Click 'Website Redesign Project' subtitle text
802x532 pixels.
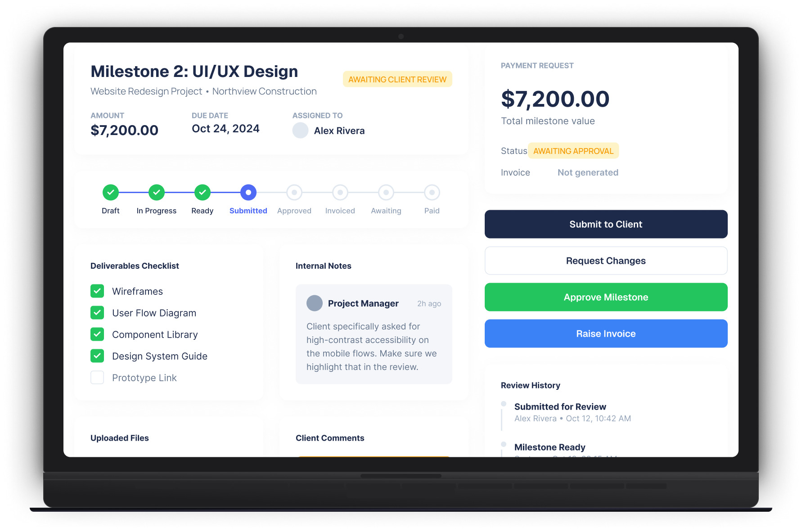coord(146,91)
